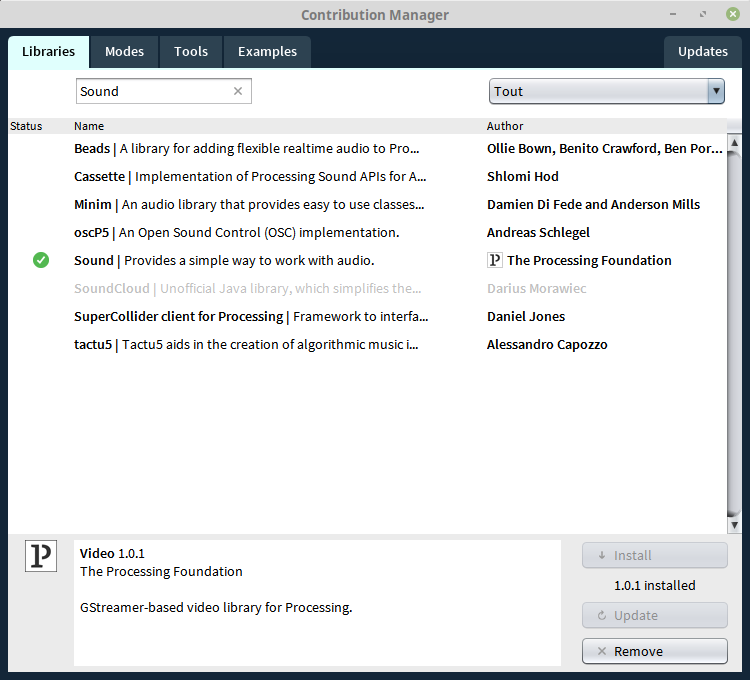Screen dimensions: 750x680
Task: Sort libraries by Name column header
Action: (89, 126)
